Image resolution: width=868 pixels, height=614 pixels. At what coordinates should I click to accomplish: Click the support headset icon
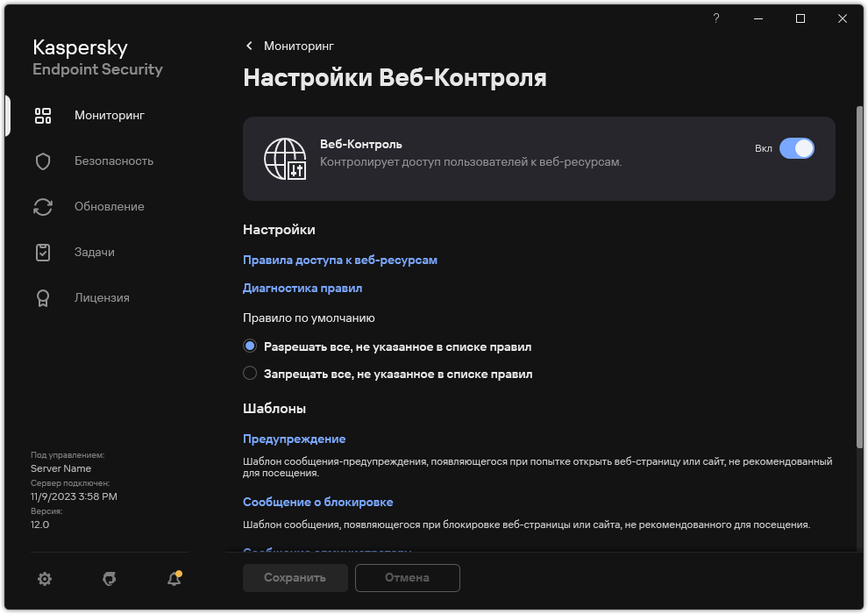click(x=110, y=579)
